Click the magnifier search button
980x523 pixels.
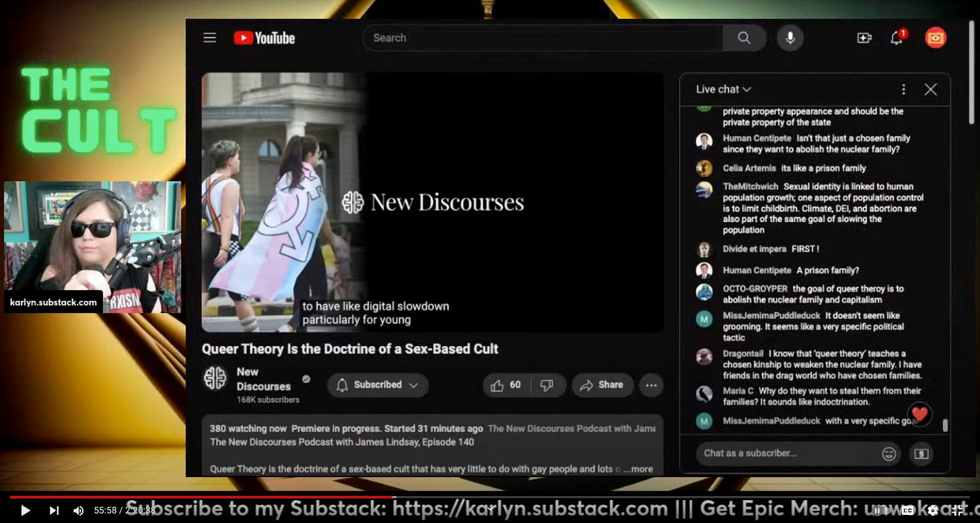(744, 38)
